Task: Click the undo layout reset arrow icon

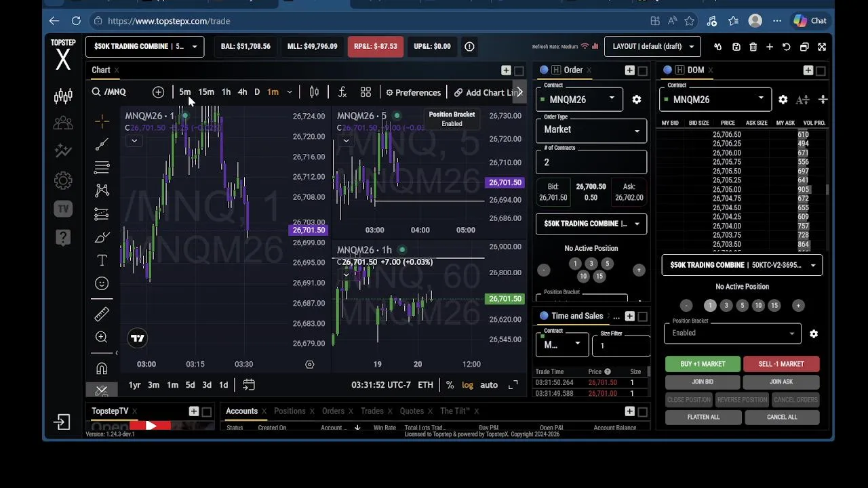Action: [x=786, y=47]
